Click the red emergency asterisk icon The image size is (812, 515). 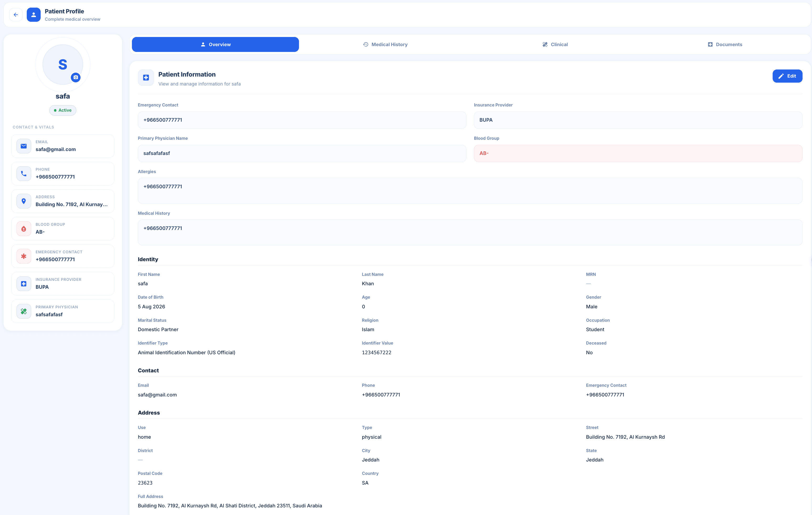coord(24,256)
